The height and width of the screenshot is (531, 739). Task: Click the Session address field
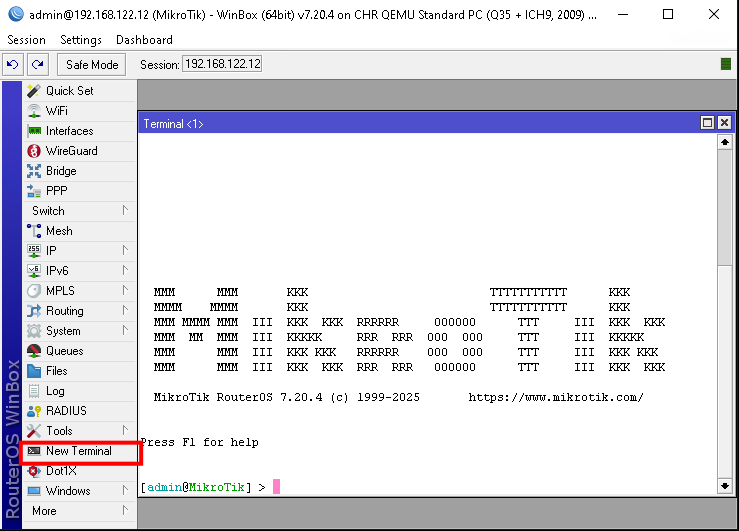tap(222, 64)
